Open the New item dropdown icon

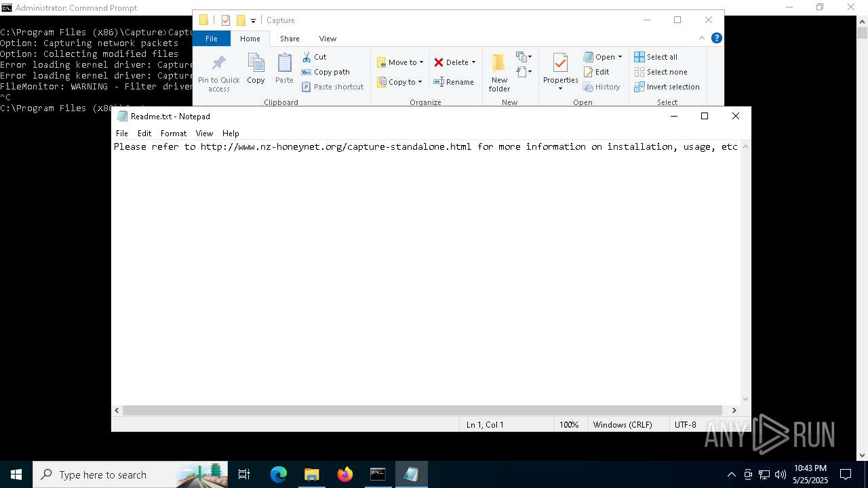(524, 56)
